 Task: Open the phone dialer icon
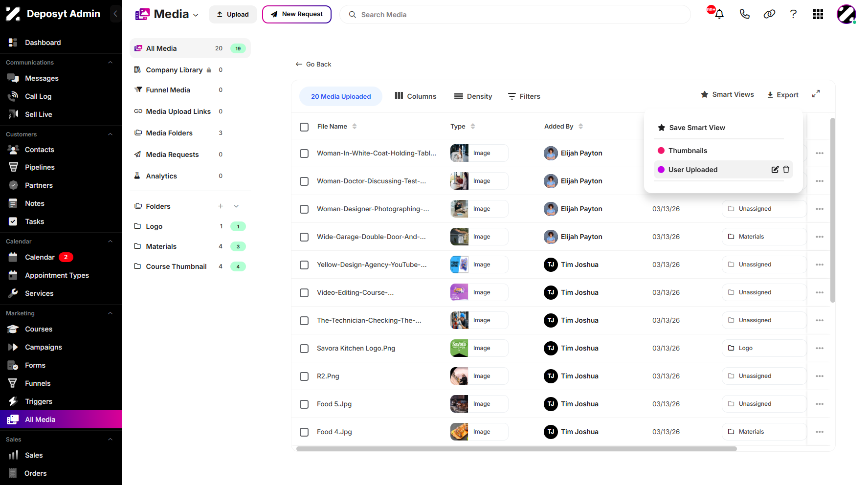pyautogui.click(x=744, y=14)
